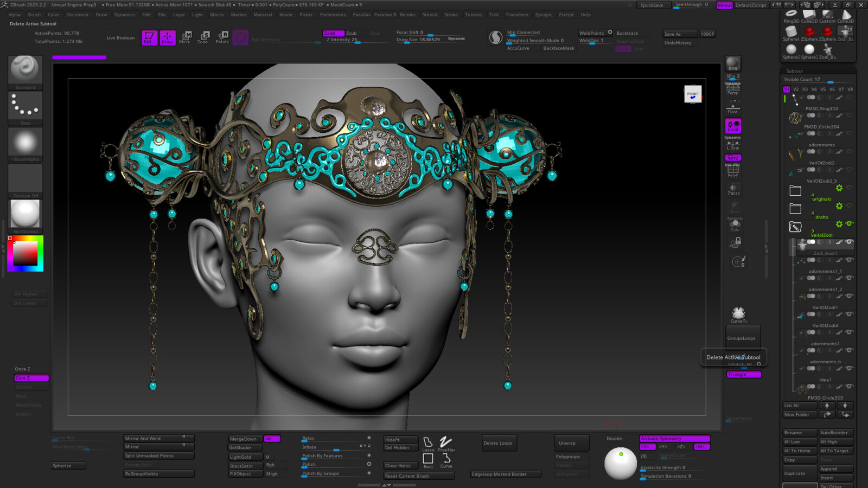Open the Dots stroke type selector
868x488 pixels.
click(x=25, y=108)
